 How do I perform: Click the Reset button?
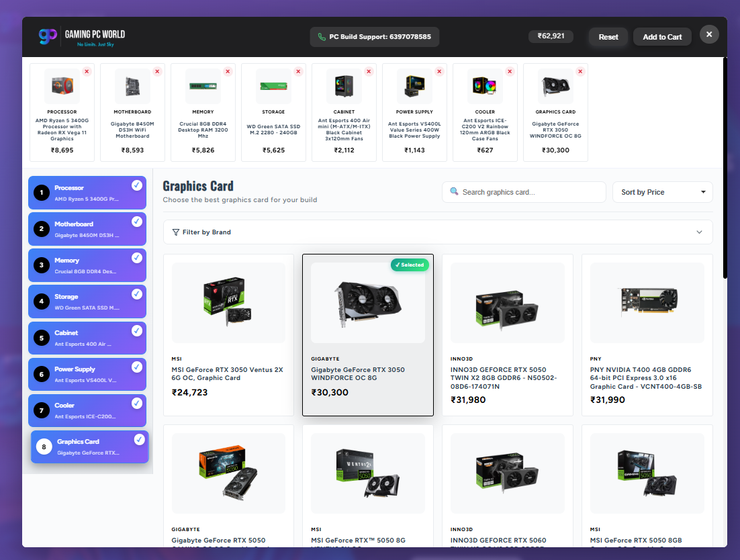(x=608, y=37)
